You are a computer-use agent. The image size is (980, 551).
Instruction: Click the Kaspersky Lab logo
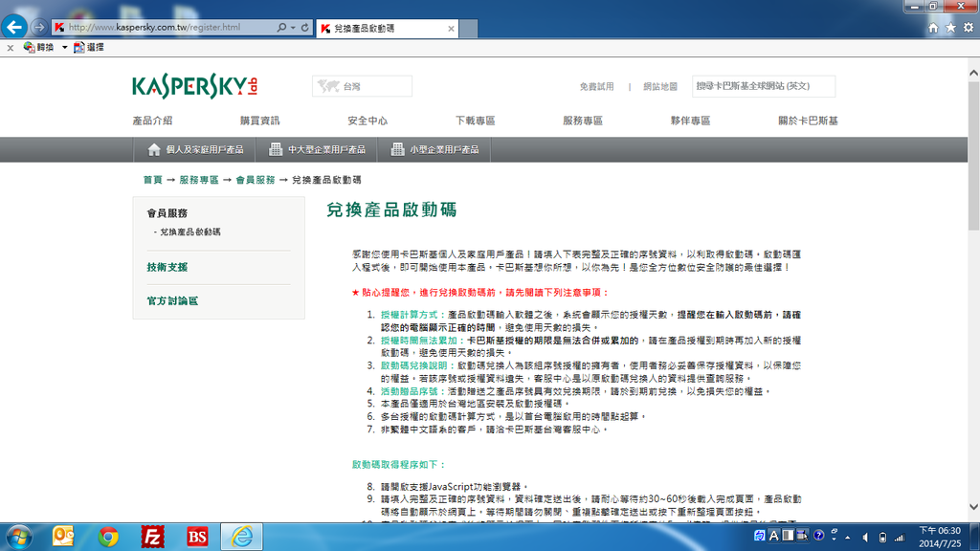194,85
